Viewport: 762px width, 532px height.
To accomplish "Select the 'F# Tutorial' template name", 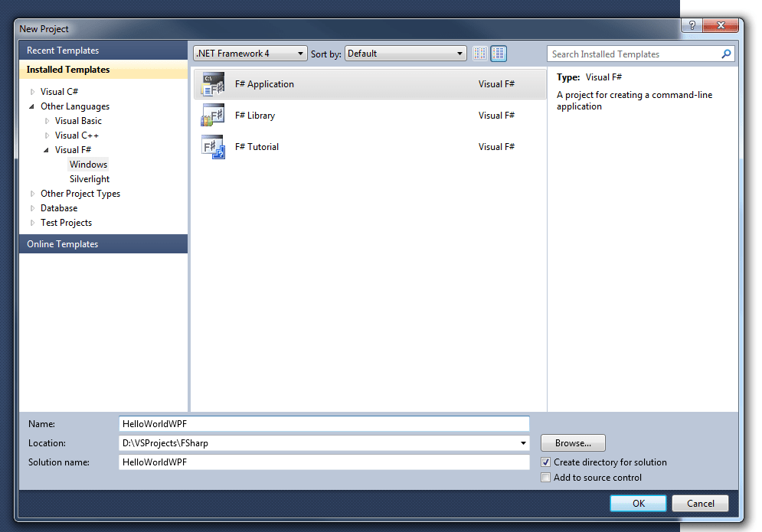I will (257, 147).
